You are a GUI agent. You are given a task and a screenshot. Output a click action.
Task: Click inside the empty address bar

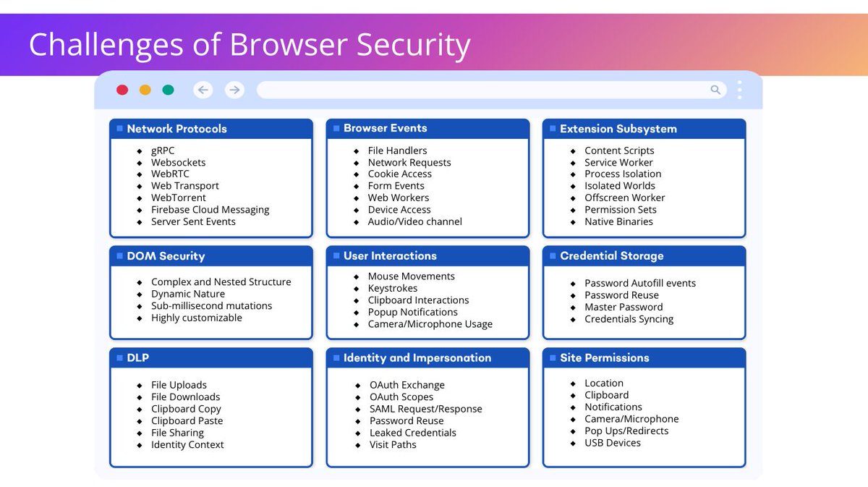[485, 90]
